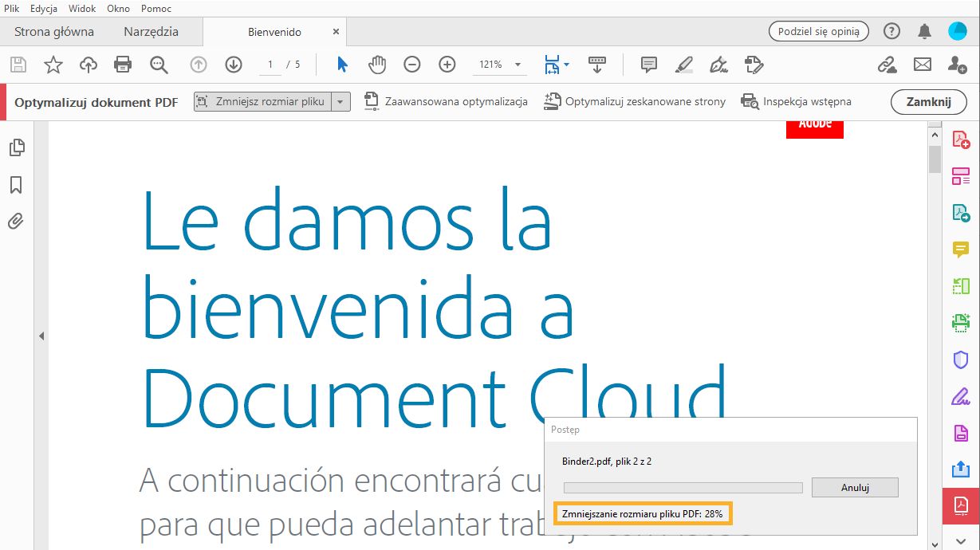980x550 pixels.
Task: Print the document using printer icon
Action: click(x=123, y=65)
